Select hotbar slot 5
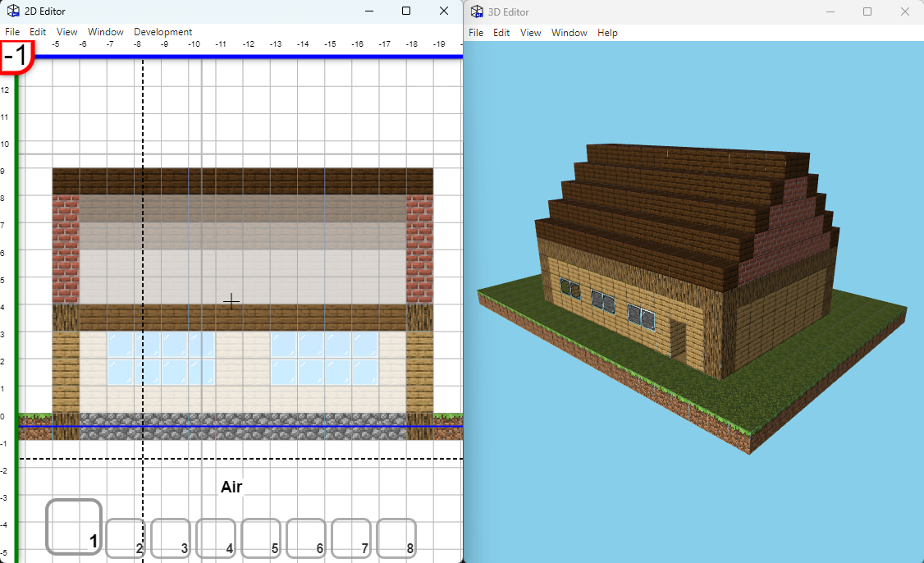Image resolution: width=924 pixels, height=563 pixels. (x=260, y=538)
